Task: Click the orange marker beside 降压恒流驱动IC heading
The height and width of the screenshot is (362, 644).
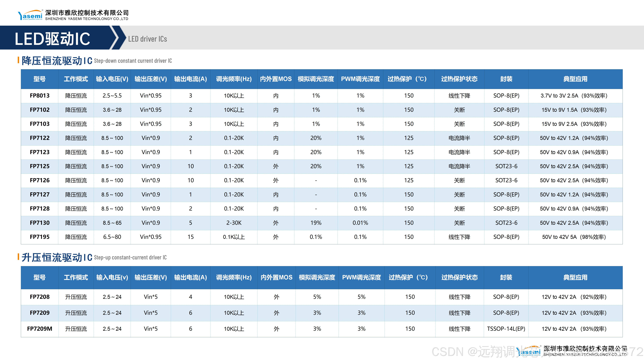Action: 18,60
